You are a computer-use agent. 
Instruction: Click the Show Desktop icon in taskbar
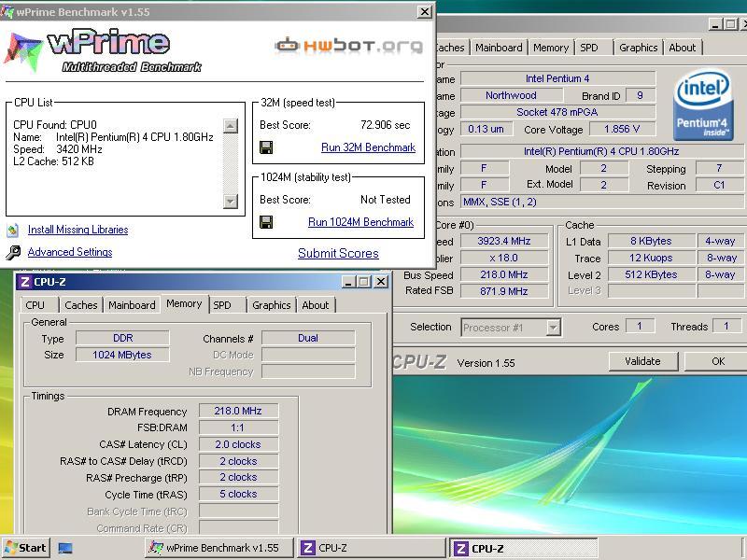coord(65,548)
